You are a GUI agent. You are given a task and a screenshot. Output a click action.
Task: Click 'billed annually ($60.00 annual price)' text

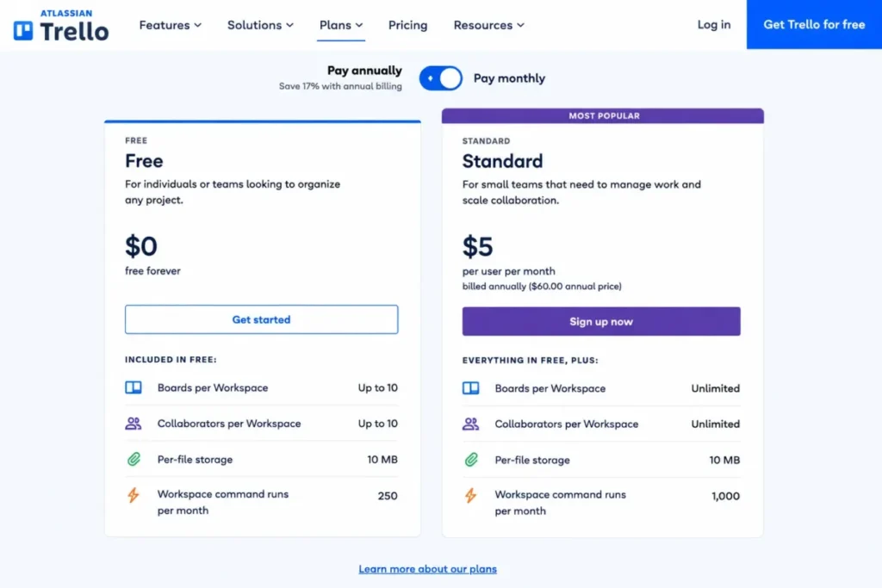tap(542, 286)
